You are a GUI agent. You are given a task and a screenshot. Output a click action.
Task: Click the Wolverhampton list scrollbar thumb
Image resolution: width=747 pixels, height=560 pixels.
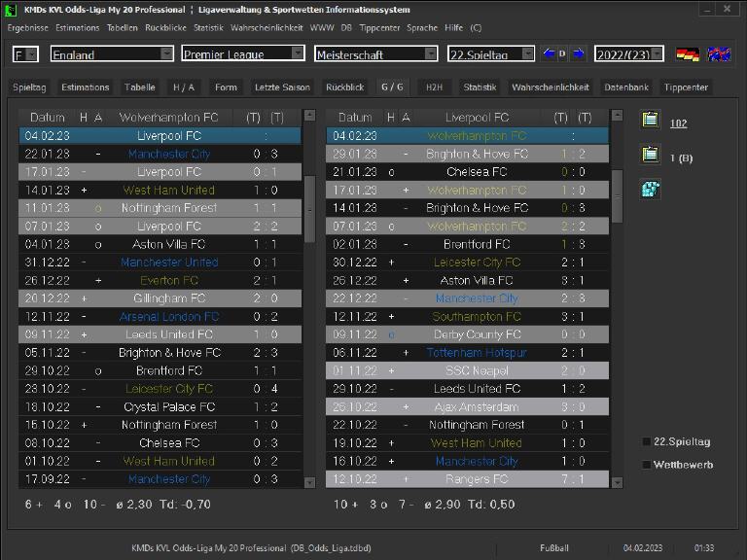[x=309, y=209]
